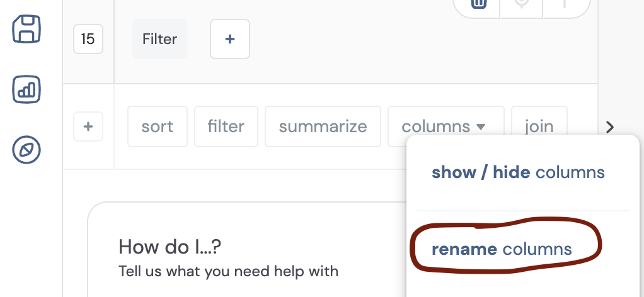Collapse the columns dropdown
644x297 pixels.
pos(446,126)
